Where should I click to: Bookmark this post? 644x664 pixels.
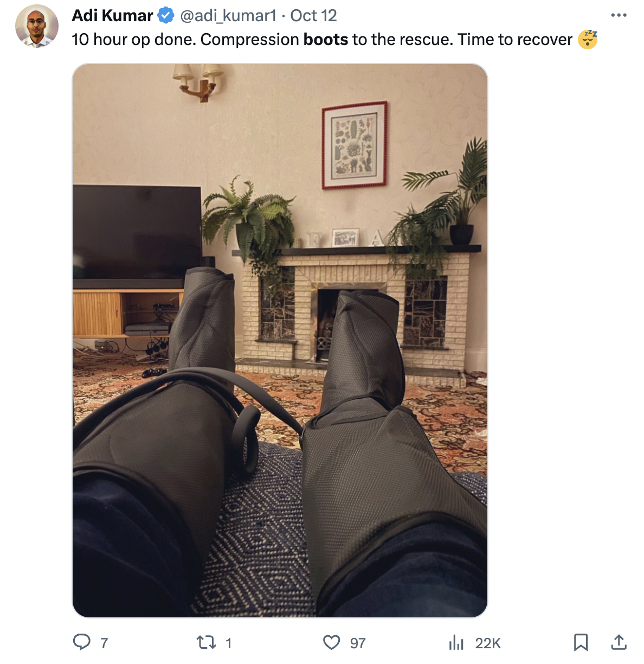pos(581,642)
